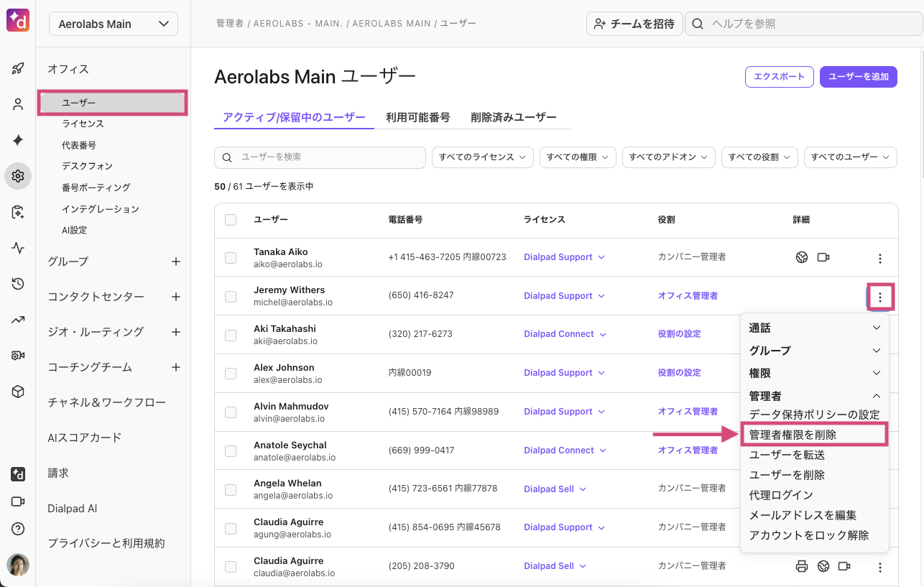Expand the 通話 section in context menu

[x=814, y=328]
